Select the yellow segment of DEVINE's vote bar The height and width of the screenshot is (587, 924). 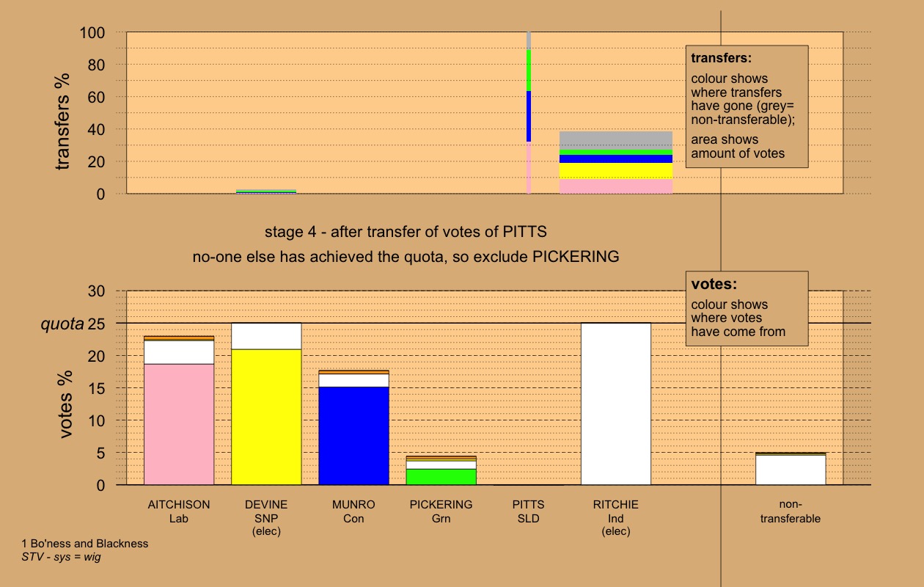click(266, 417)
